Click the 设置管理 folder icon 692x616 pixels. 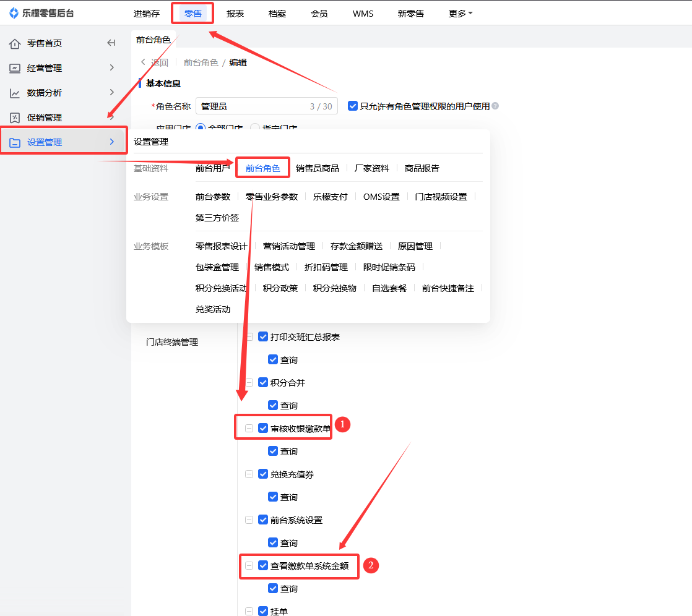(x=15, y=142)
